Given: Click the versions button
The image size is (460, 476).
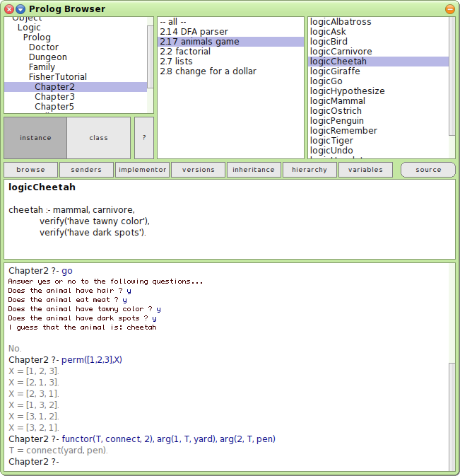Looking at the screenshot, I should [199, 170].
